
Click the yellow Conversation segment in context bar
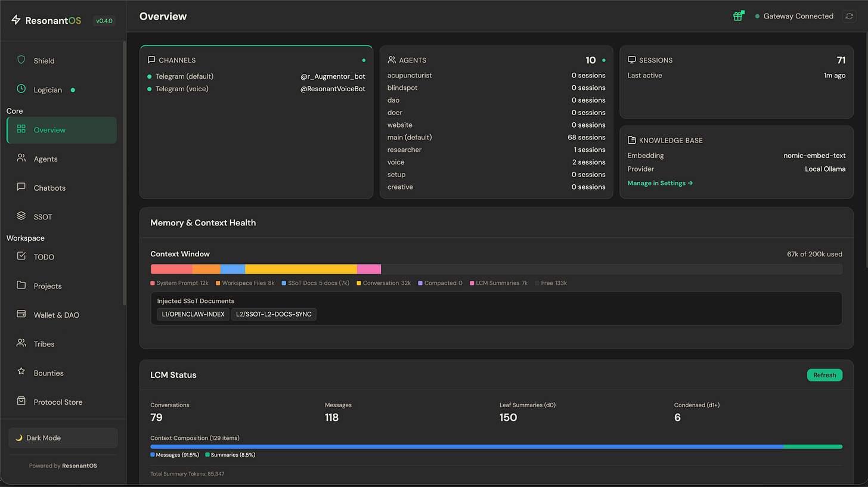301,269
